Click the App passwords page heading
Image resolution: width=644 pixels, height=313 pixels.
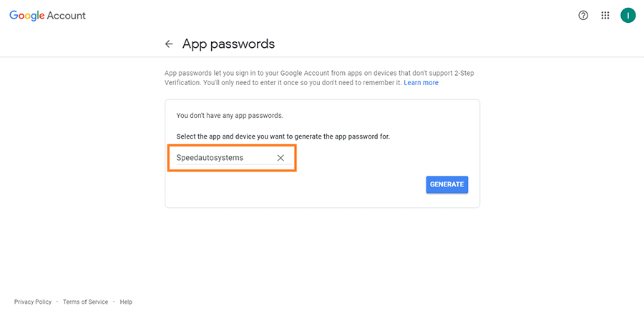[x=228, y=44]
